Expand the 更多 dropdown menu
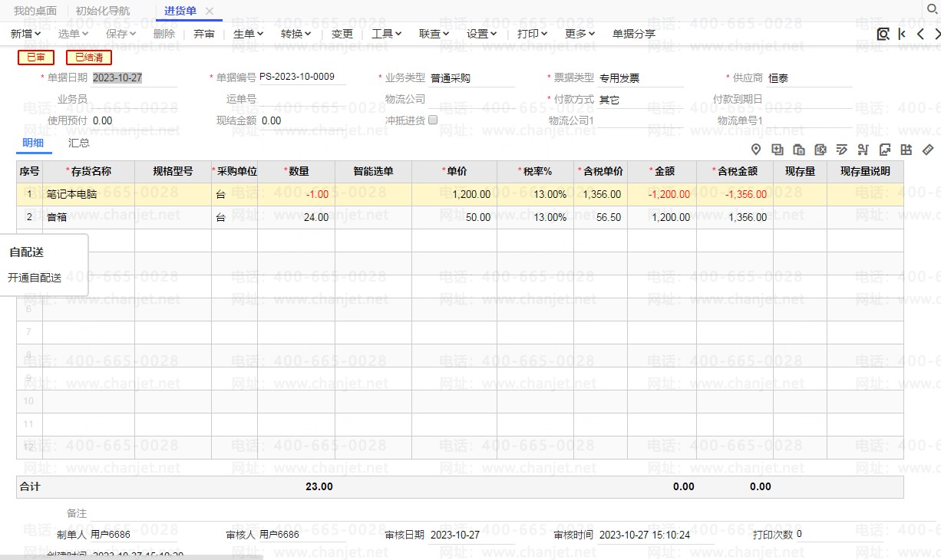941x560 pixels. (579, 34)
